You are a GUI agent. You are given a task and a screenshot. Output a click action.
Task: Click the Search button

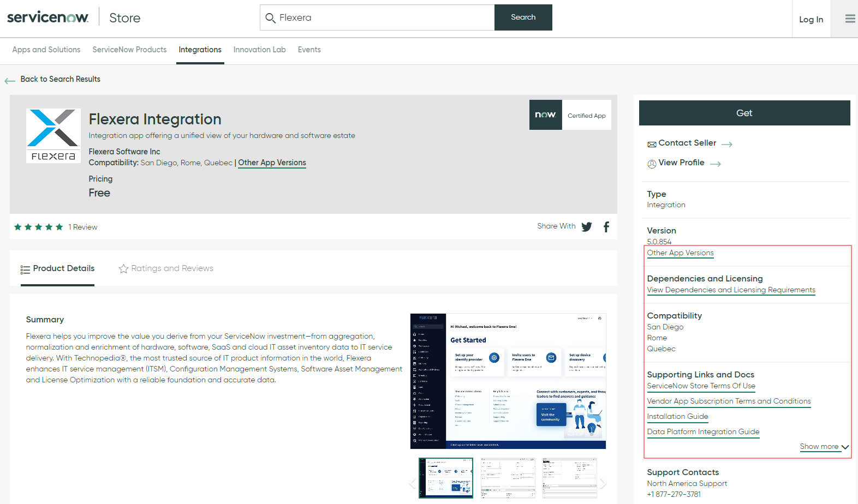(523, 17)
